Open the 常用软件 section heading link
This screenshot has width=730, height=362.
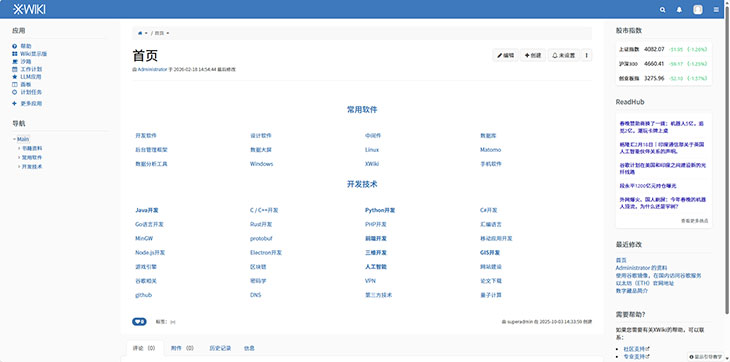362,110
